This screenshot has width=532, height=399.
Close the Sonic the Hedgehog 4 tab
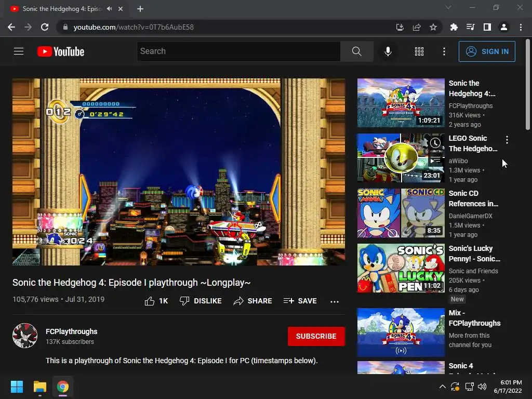(x=121, y=9)
